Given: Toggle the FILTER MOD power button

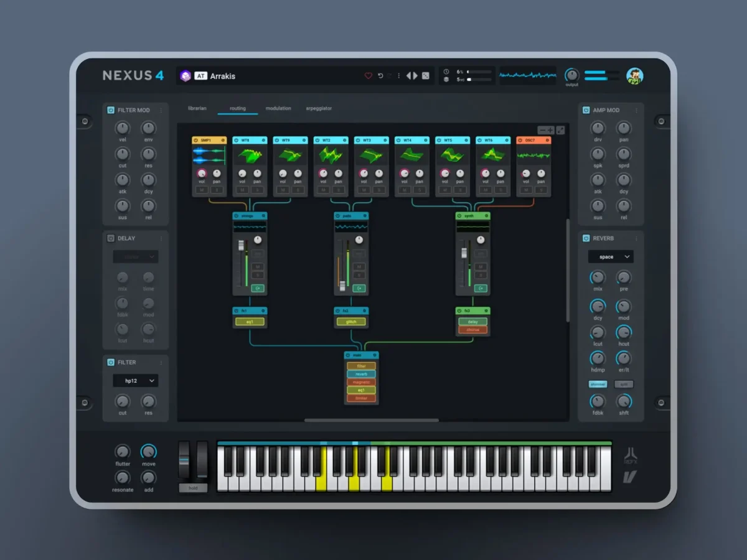Looking at the screenshot, I should tap(111, 110).
